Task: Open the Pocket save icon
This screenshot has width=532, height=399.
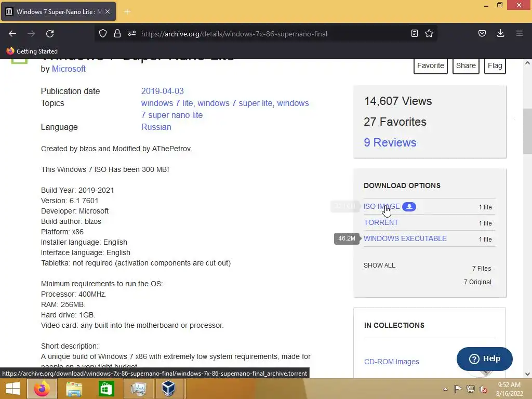Action: [x=482, y=33]
